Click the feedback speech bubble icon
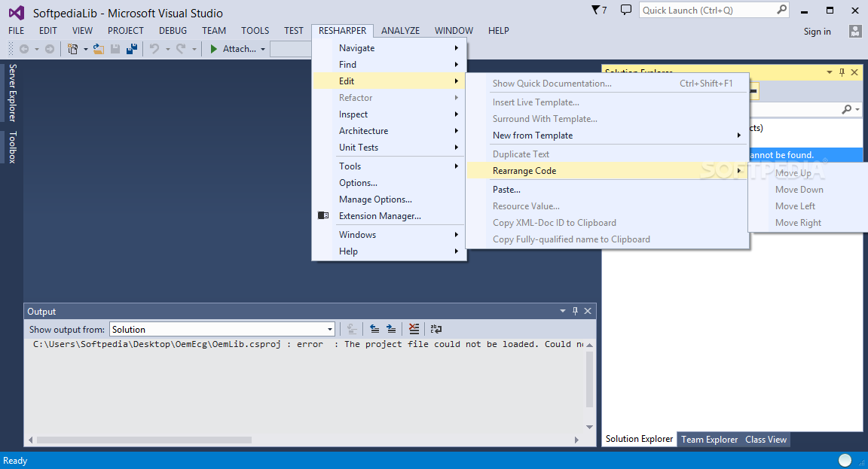Screen dimensions: 868x469 click(x=626, y=10)
